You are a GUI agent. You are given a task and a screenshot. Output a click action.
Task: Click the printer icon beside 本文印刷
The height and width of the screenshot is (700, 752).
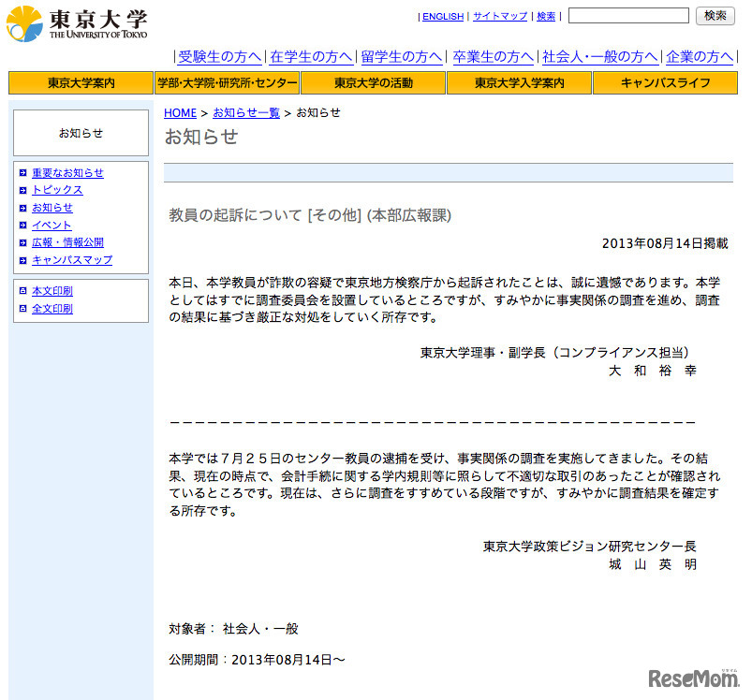click(22, 291)
